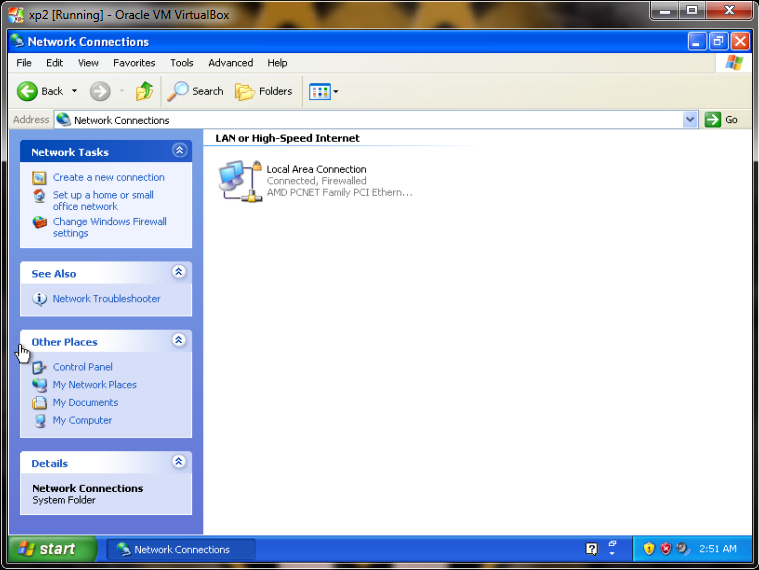Open the Help menu
This screenshot has height=570, width=759.
click(277, 63)
